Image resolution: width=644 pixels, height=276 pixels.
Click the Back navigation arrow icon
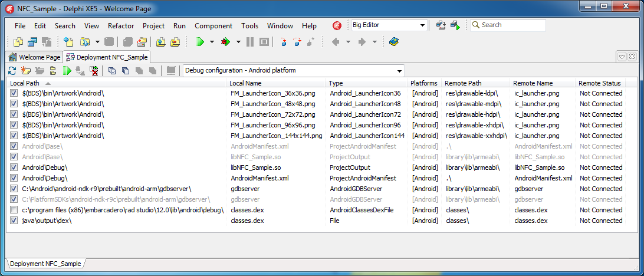(336, 42)
